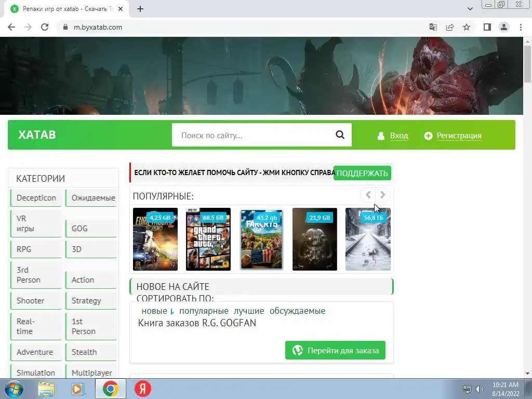Click the network tray icon
Image resolution: width=532 pixels, height=399 pixels.
tap(467, 389)
